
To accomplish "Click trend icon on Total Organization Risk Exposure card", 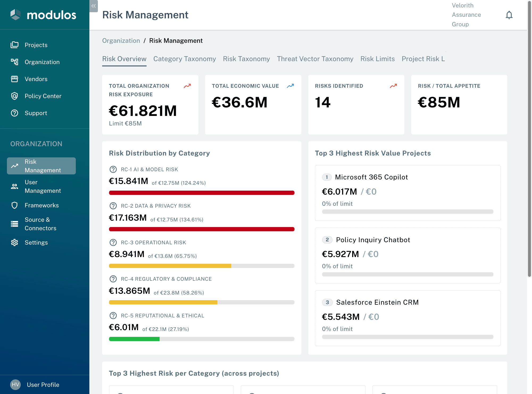I will pos(187,86).
